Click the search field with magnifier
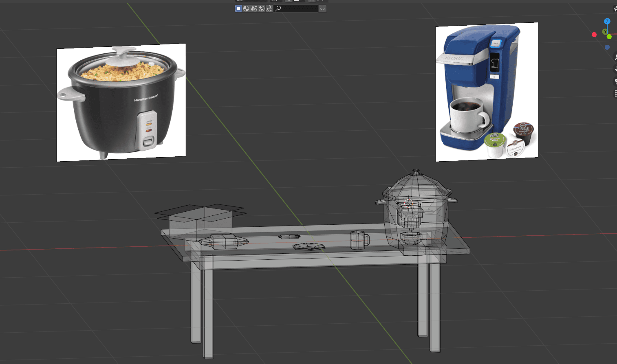 (296, 9)
